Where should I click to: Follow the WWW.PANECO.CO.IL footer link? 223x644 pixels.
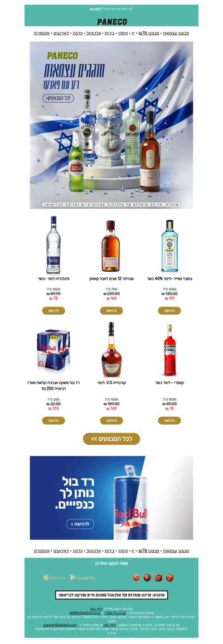[x=82, y=612]
